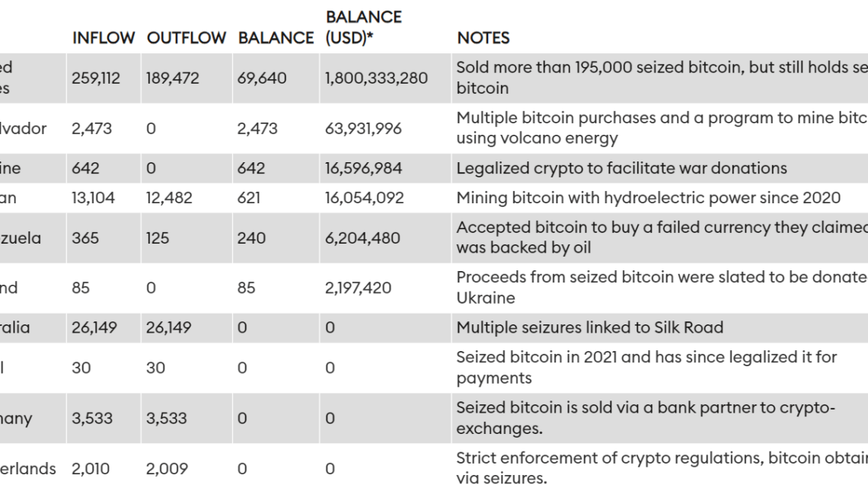Click the balance value 69,640

[262, 78]
